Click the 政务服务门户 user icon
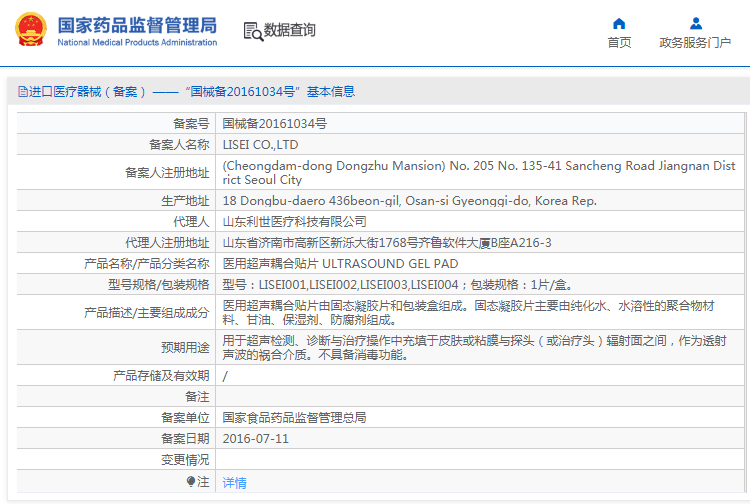Screen dimensions: 750x504 tap(696, 23)
